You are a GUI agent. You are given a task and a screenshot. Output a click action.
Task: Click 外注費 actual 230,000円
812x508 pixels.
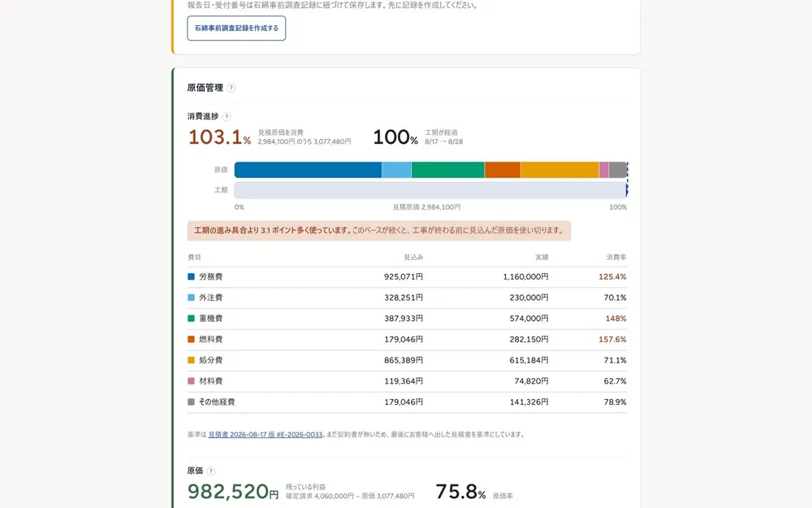point(529,297)
